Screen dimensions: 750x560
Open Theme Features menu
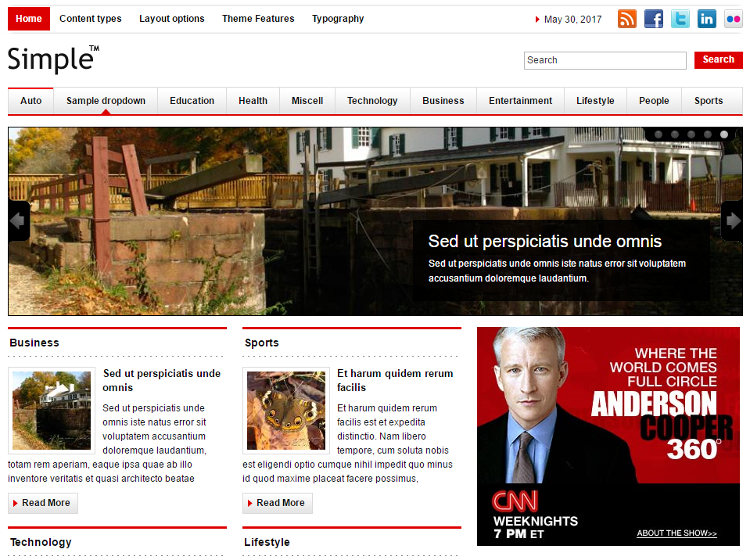[258, 19]
